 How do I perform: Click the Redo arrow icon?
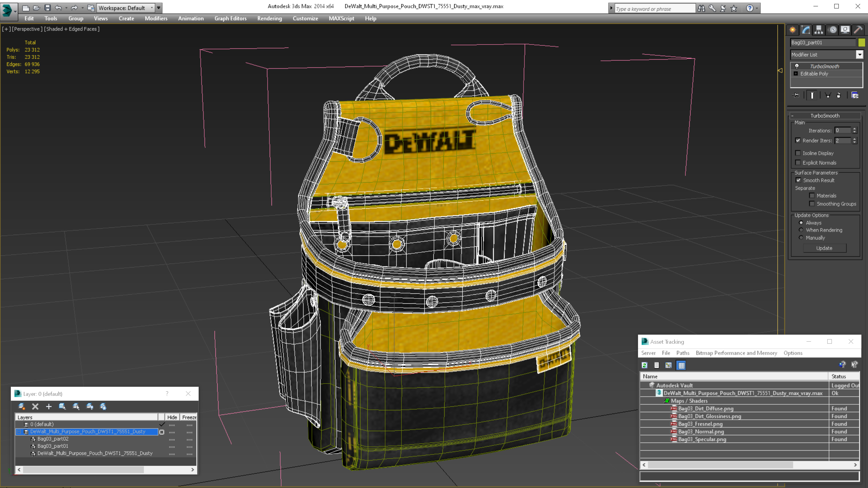74,8
